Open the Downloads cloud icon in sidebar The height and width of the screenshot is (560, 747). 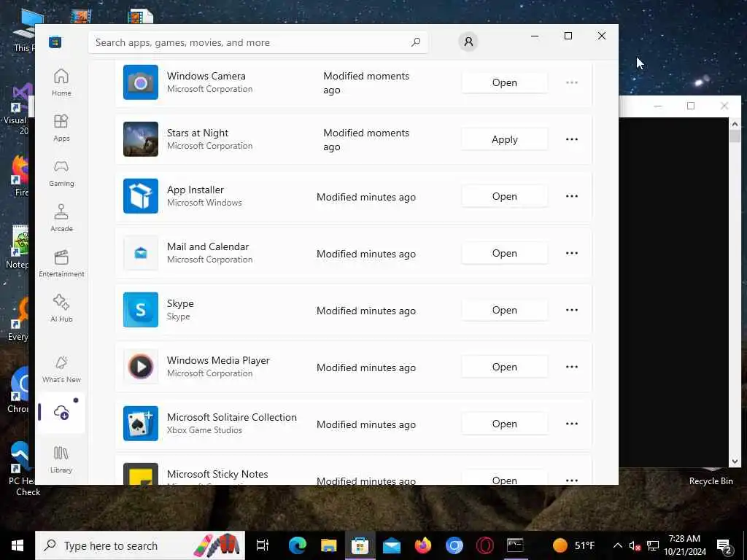click(61, 413)
